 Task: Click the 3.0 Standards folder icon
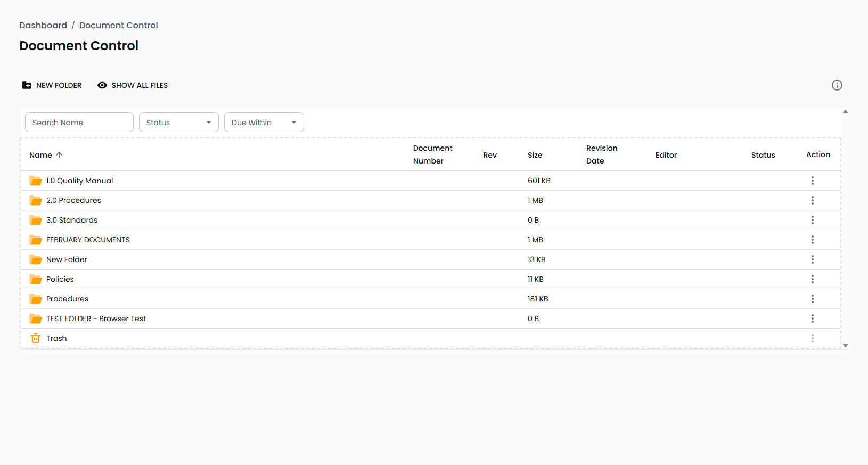click(x=36, y=220)
